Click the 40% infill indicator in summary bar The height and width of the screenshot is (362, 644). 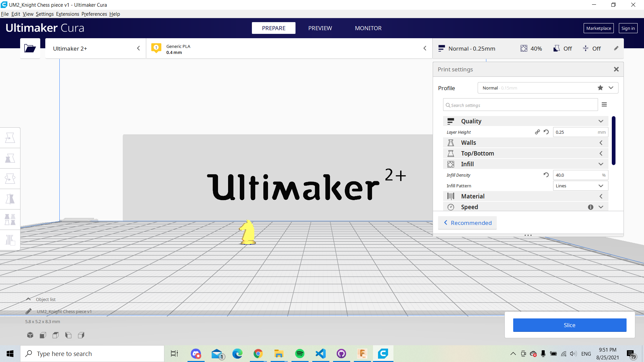531,49
